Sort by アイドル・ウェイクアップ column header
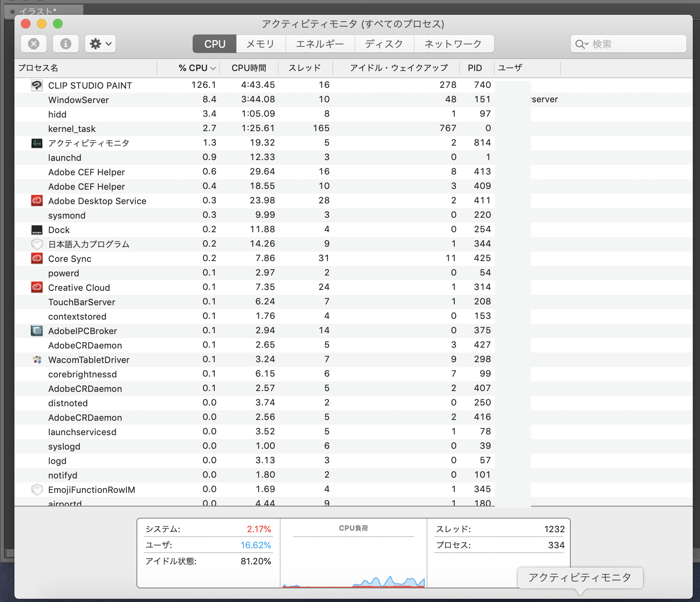 coord(397,68)
